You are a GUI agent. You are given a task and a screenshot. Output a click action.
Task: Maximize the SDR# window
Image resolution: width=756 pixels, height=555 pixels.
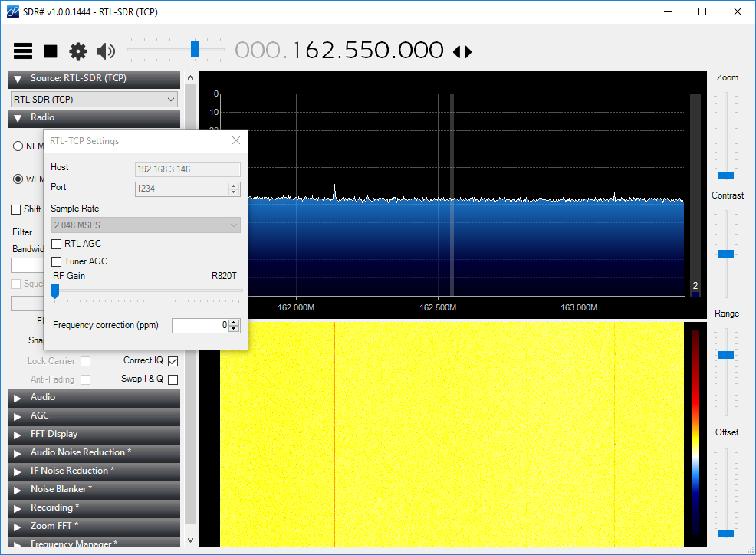(702, 11)
